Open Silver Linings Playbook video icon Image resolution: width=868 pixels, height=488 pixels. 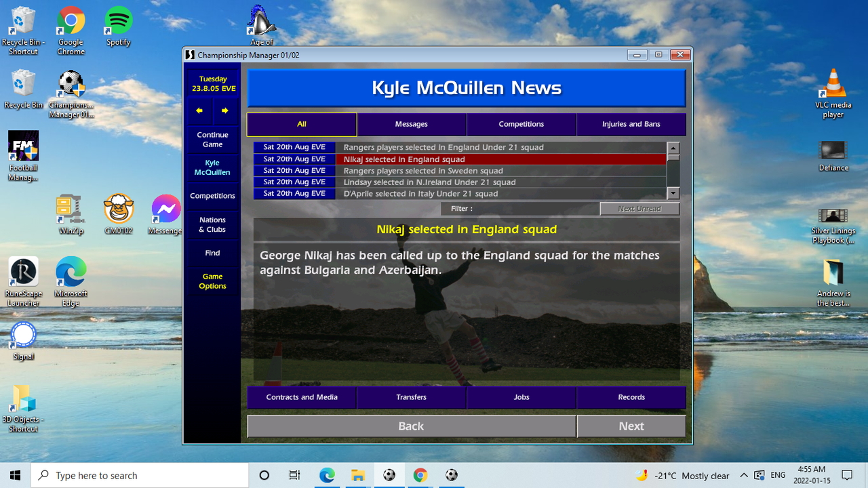(x=833, y=225)
